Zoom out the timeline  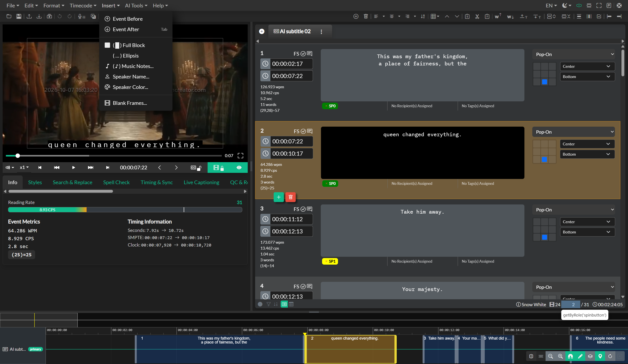(551, 356)
